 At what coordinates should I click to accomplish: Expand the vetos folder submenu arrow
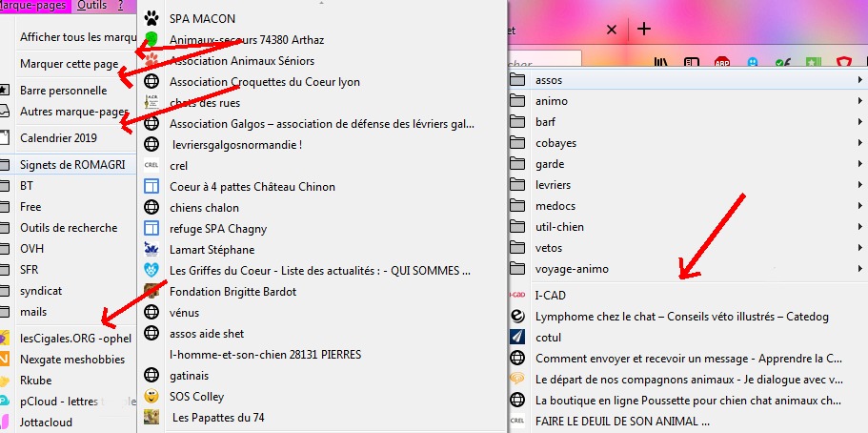(x=860, y=248)
